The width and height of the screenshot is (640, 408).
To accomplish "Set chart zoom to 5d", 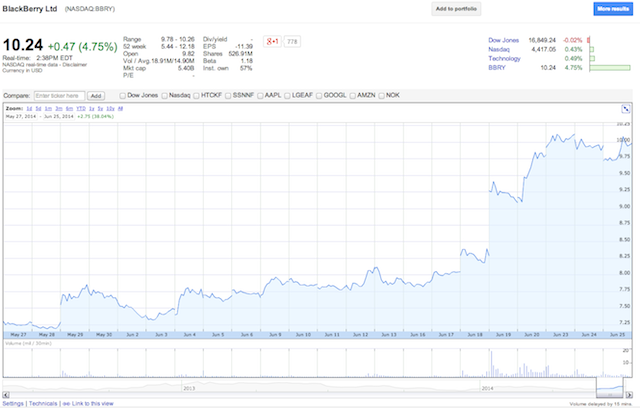I will click(38, 109).
